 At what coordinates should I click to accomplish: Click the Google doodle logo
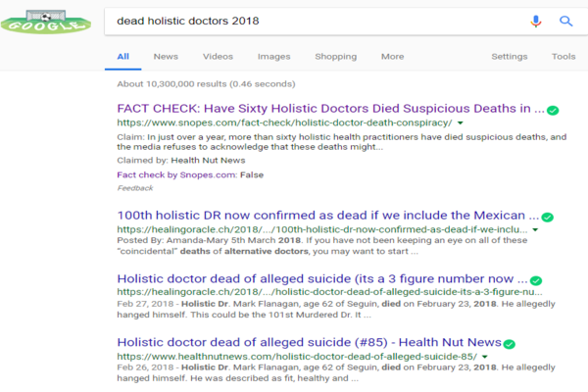46,23
